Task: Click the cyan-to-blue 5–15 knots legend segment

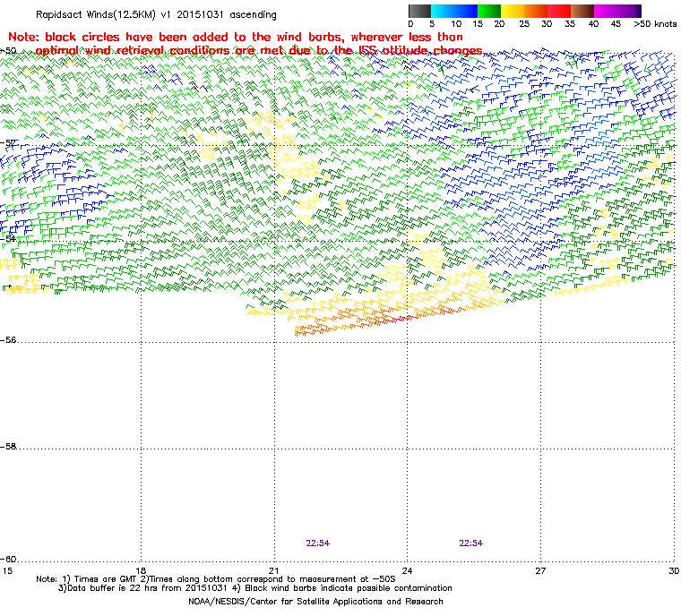Action: [454, 11]
